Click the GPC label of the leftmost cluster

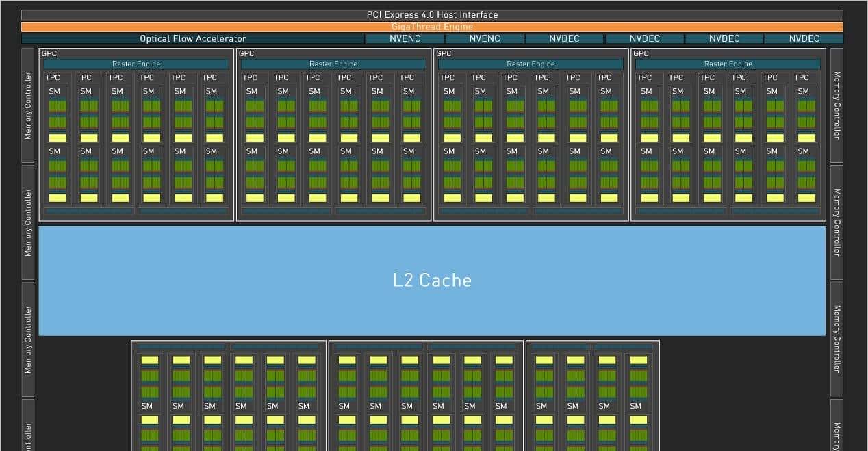(x=49, y=53)
